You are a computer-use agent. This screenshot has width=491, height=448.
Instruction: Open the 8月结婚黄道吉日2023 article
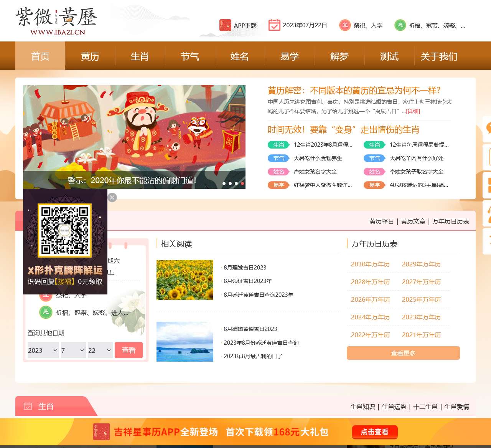point(250,329)
